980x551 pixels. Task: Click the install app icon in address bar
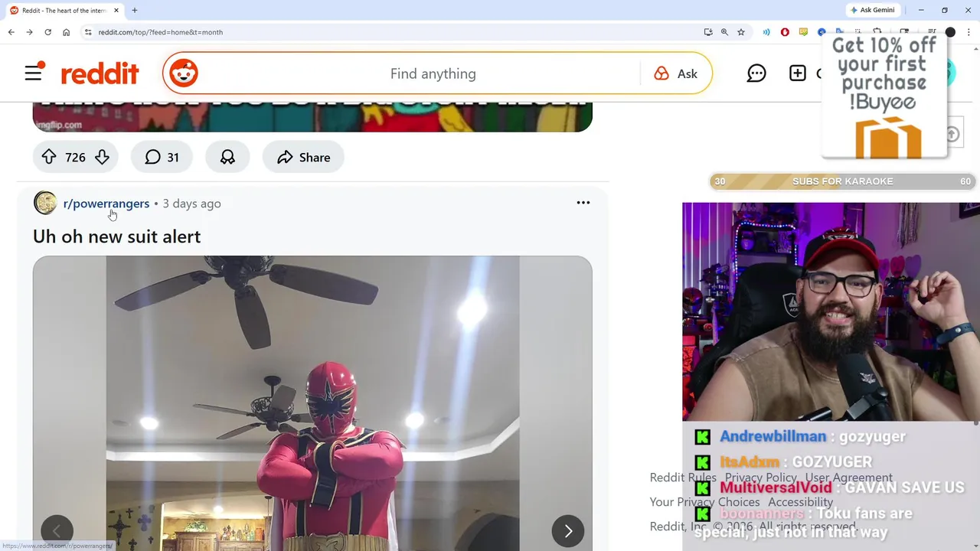coord(708,32)
